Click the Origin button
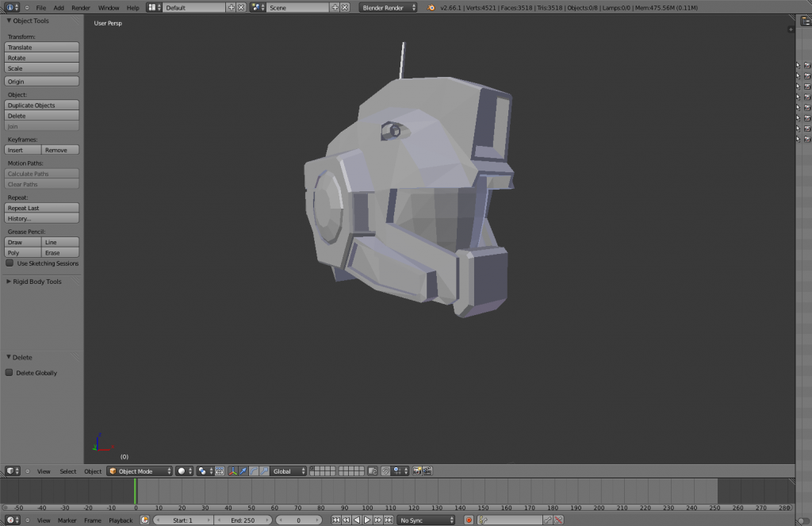The width and height of the screenshot is (812, 526). pos(41,82)
